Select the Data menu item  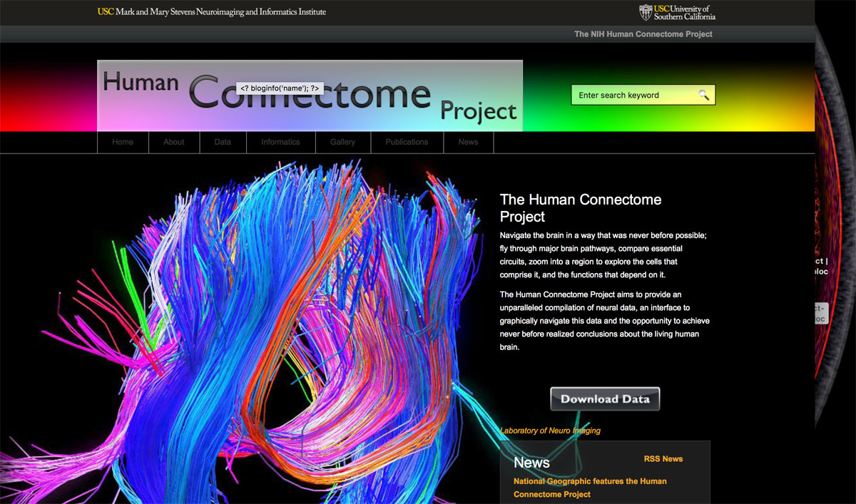[223, 142]
